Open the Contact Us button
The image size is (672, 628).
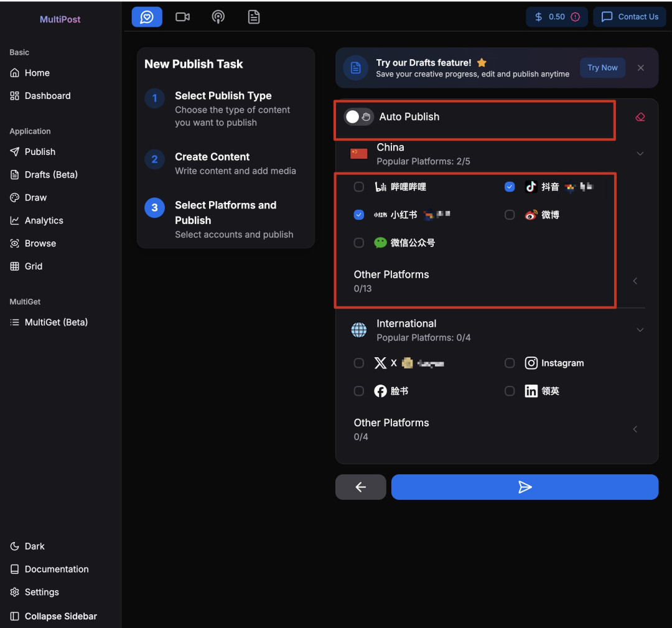coord(629,17)
